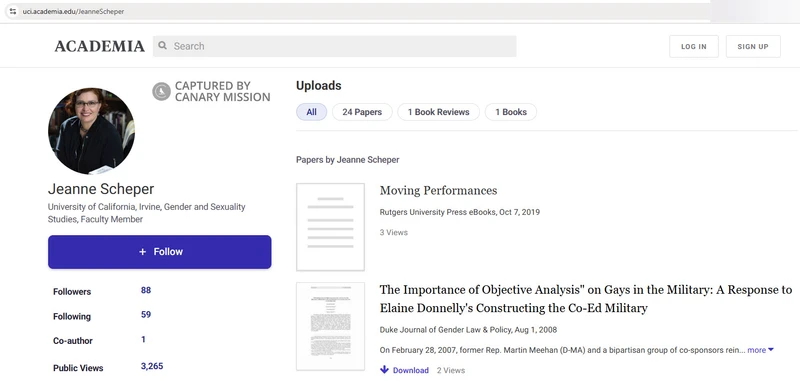Click the '2 Views' text
Screen dimensions: 800x381
(451, 370)
